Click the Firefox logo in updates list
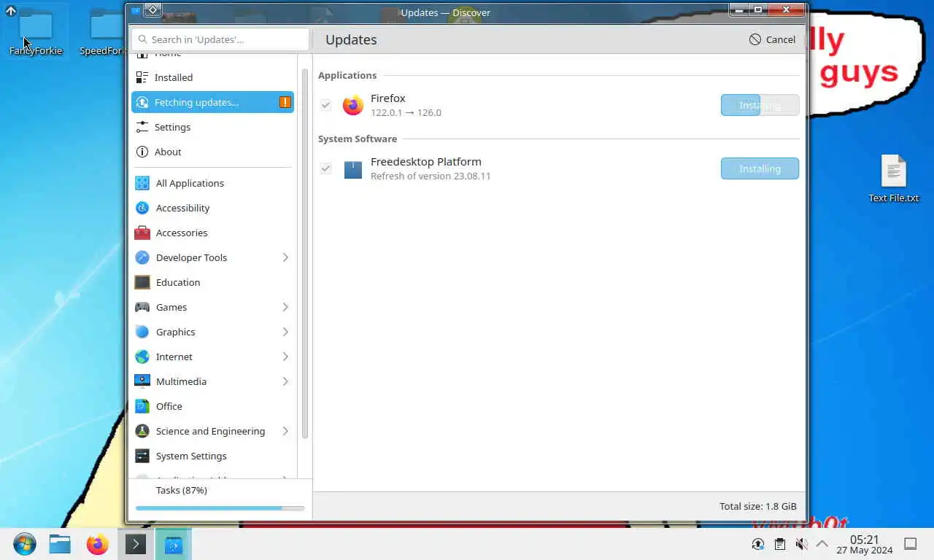 pos(353,105)
